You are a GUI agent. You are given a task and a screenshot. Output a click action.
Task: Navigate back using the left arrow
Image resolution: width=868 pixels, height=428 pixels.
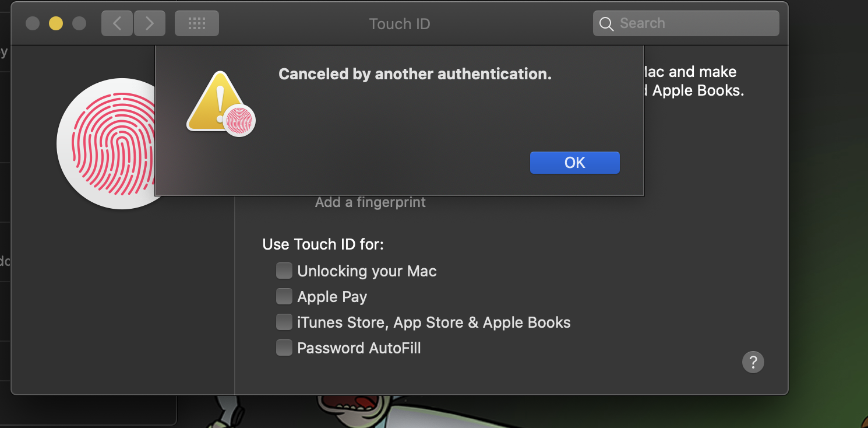point(117,23)
